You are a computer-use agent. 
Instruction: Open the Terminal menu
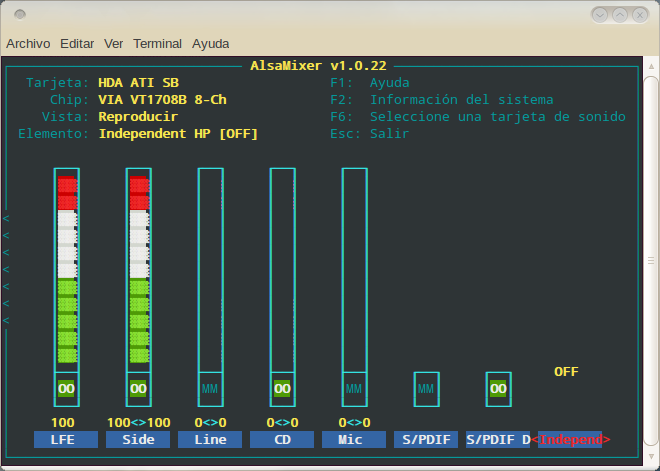pyautogui.click(x=157, y=44)
